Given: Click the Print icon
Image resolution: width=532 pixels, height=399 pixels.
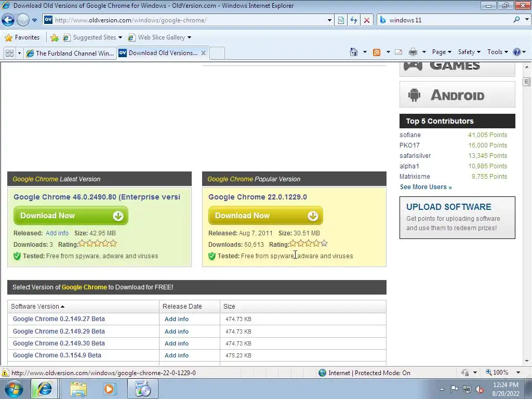Looking at the screenshot, I should pos(413,52).
